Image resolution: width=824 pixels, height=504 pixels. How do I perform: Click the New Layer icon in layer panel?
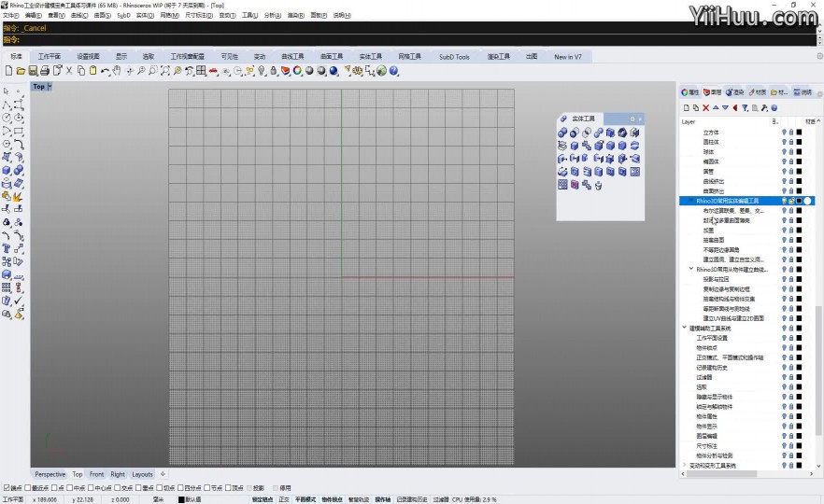[687, 107]
